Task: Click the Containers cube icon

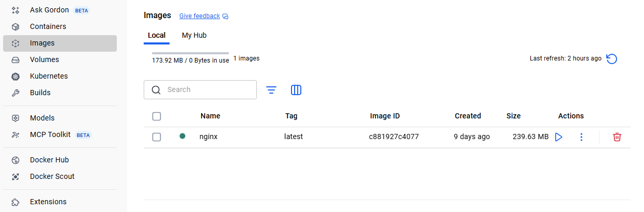Action: 16,26
